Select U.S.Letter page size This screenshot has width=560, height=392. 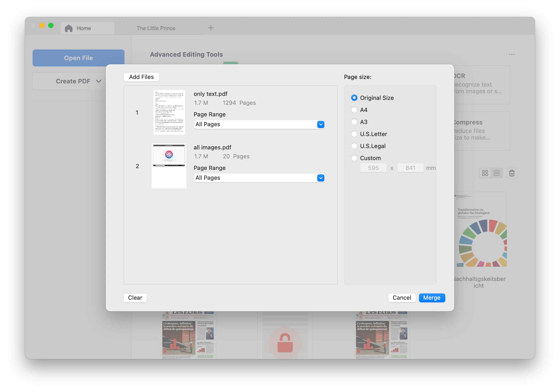pyautogui.click(x=354, y=134)
